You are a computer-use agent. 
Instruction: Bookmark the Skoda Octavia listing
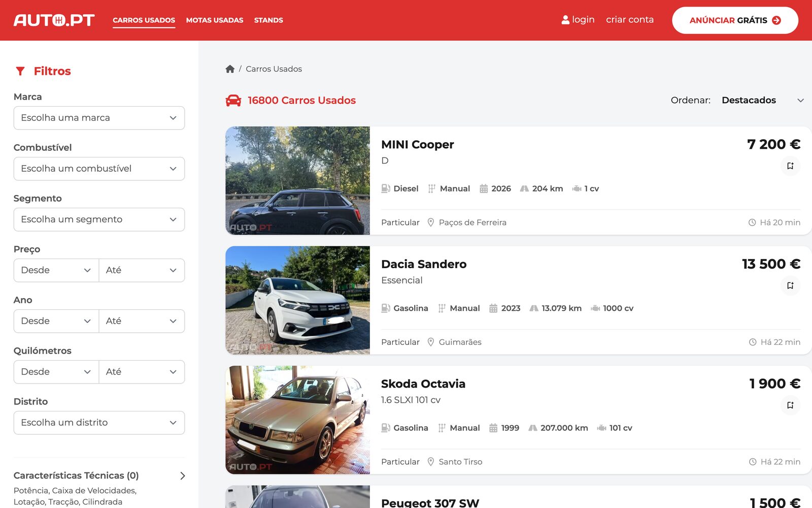tap(790, 405)
